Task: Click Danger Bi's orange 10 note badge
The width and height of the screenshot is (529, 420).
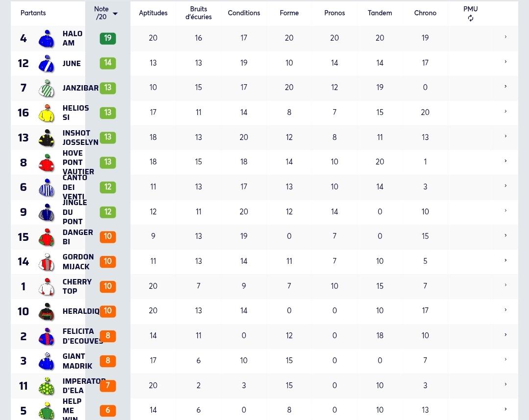Action: [108, 236]
